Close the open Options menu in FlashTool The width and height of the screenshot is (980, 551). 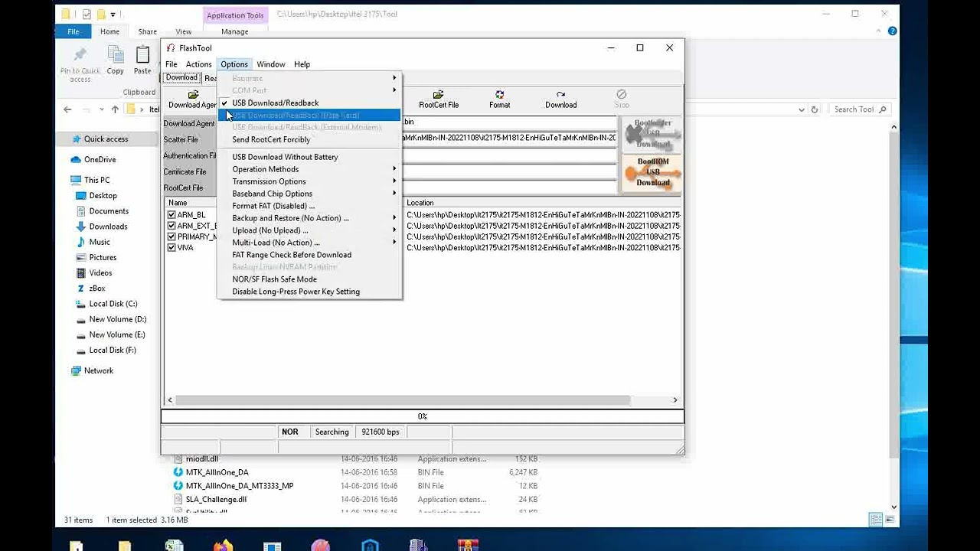coord(234,64)
